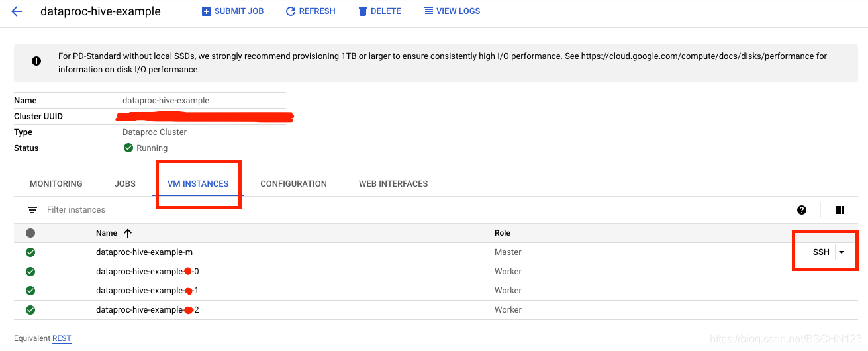Select the worker instance ending in -0
The image size is (868, 351).
coord(148,272)
